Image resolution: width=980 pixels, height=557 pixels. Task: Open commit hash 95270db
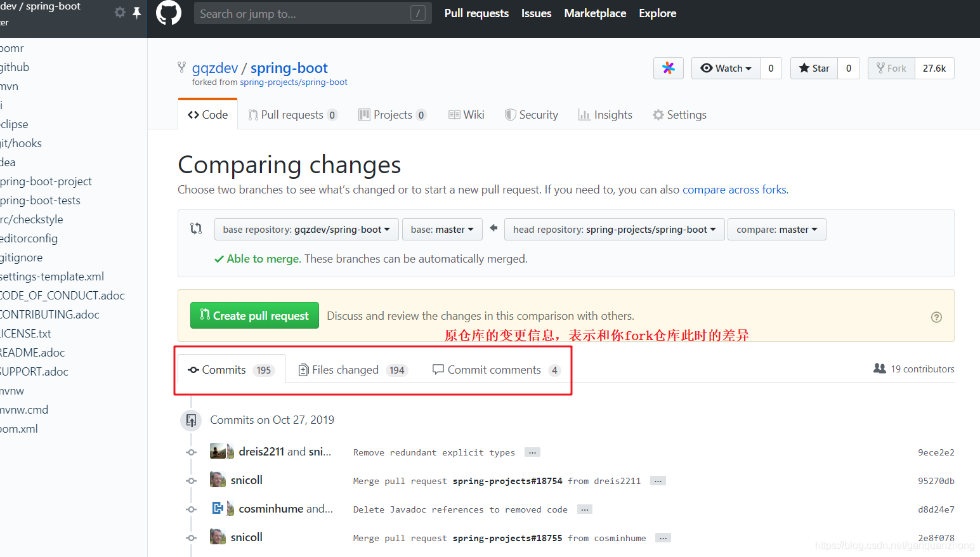936,481
